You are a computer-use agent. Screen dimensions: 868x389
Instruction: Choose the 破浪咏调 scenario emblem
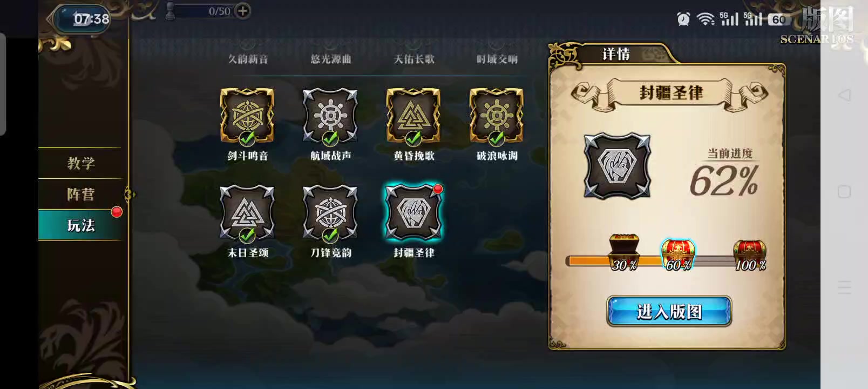click(x=497, y=116)
